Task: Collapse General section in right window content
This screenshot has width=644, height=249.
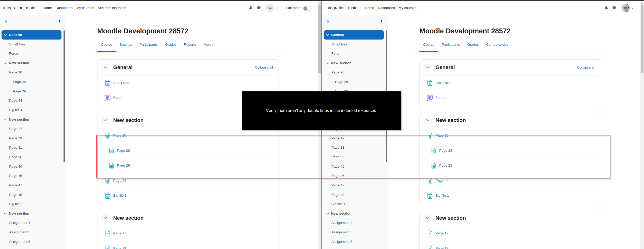Action: [428, 67]
